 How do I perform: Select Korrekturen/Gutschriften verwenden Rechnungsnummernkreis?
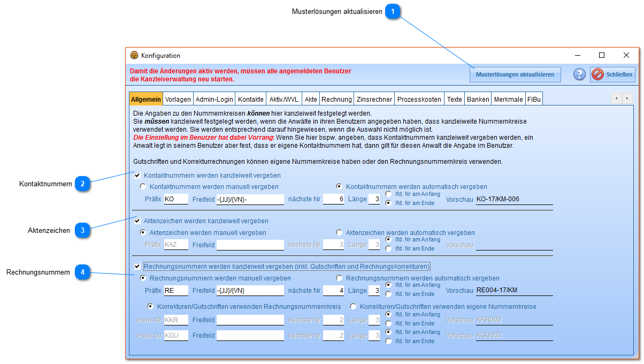click(x=150, y=307)
